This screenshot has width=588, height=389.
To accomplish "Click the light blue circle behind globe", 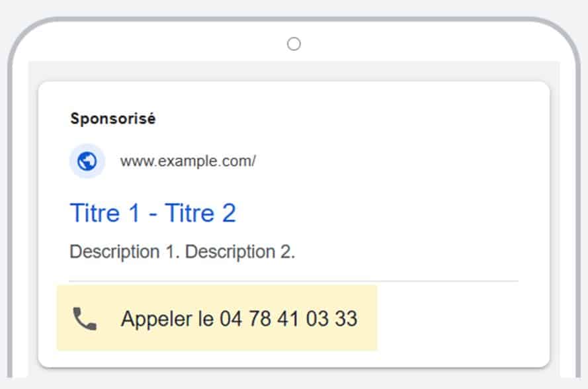I will (87, 161).
